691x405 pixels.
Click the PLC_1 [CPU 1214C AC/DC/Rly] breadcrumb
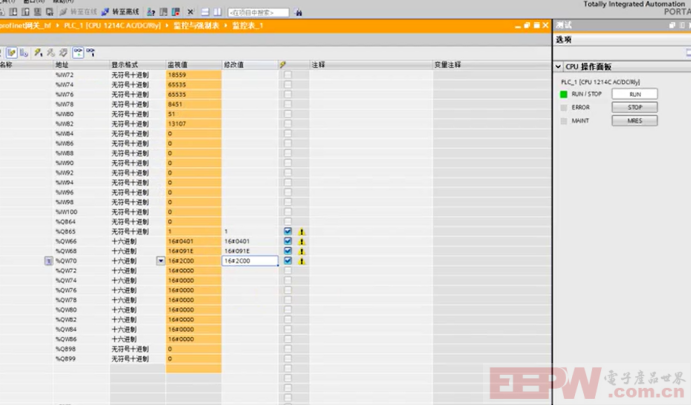point(112,26)
